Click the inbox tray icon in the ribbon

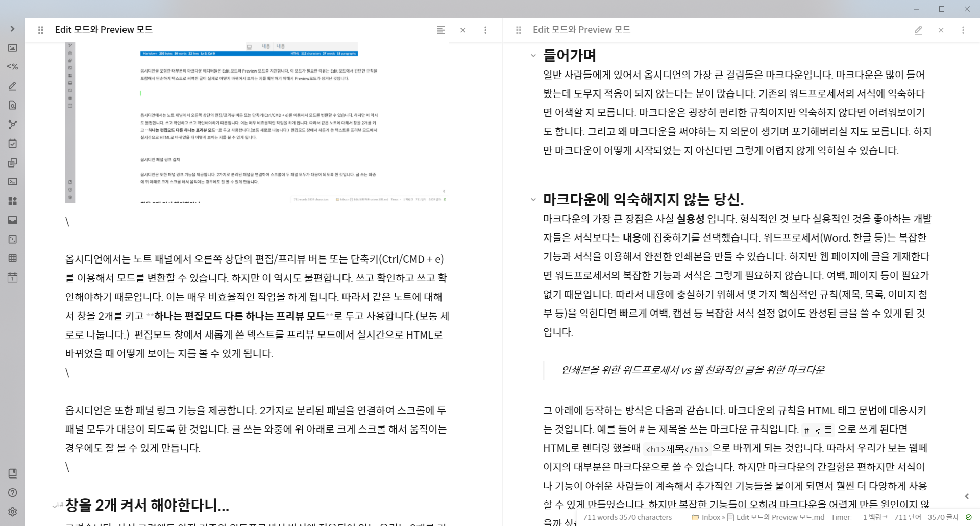12,220
